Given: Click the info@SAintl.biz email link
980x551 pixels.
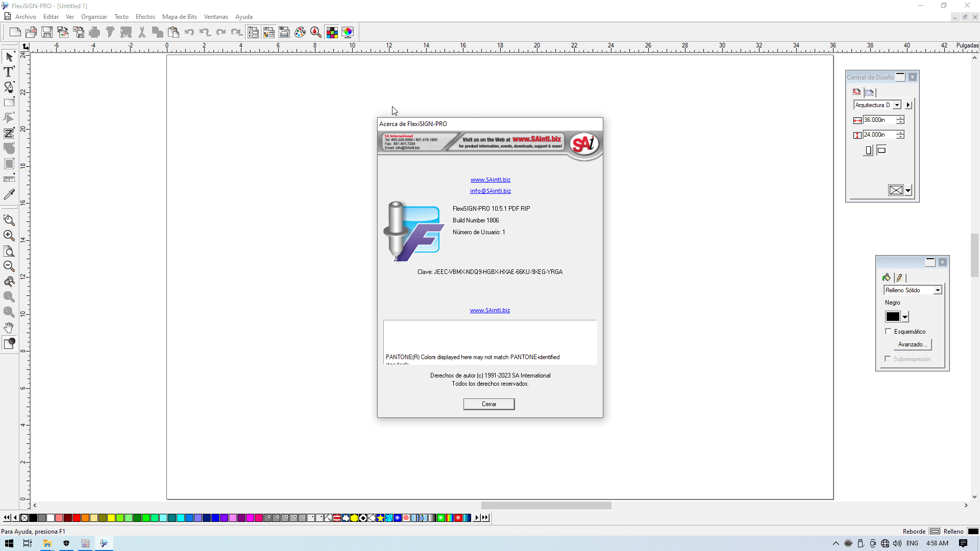Looking at the screenshot, I should [x=490, y=191].
